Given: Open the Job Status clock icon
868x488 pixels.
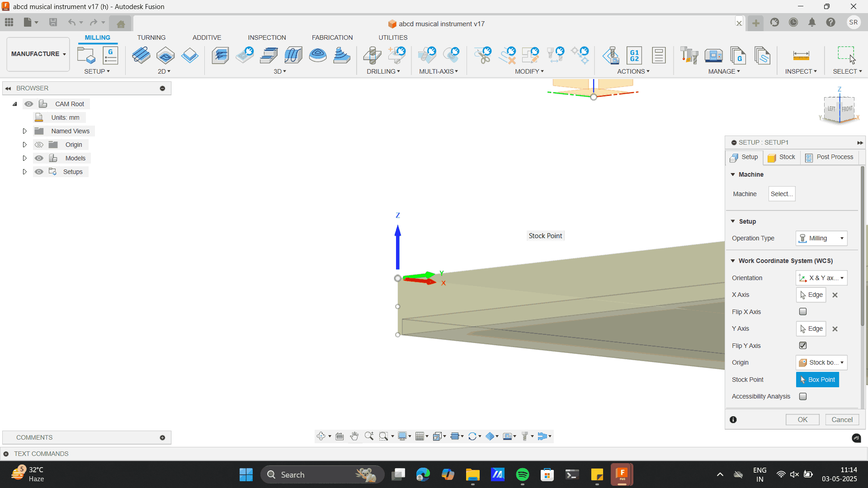Looking at the screenshot, I should pos(793,22).
